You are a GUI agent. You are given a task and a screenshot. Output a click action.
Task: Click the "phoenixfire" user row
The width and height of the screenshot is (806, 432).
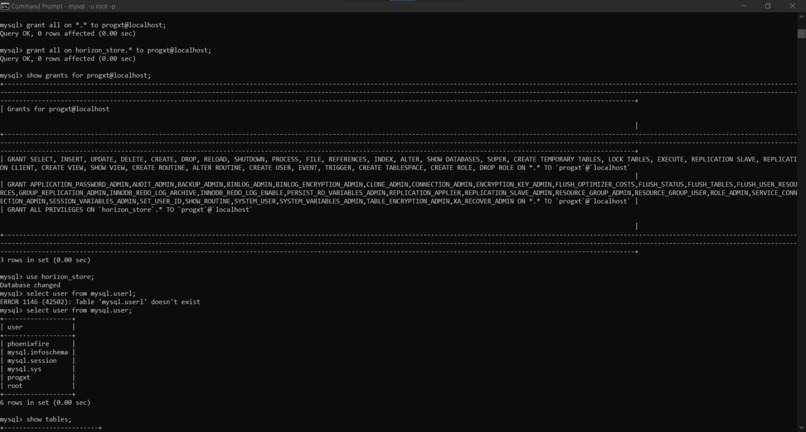pyautogui.click(x=28, y=344)
